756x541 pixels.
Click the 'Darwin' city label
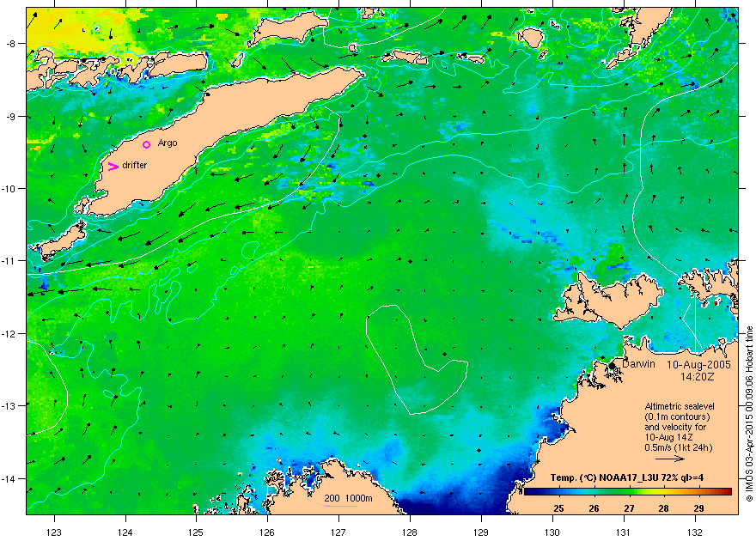tap(638, 364)
